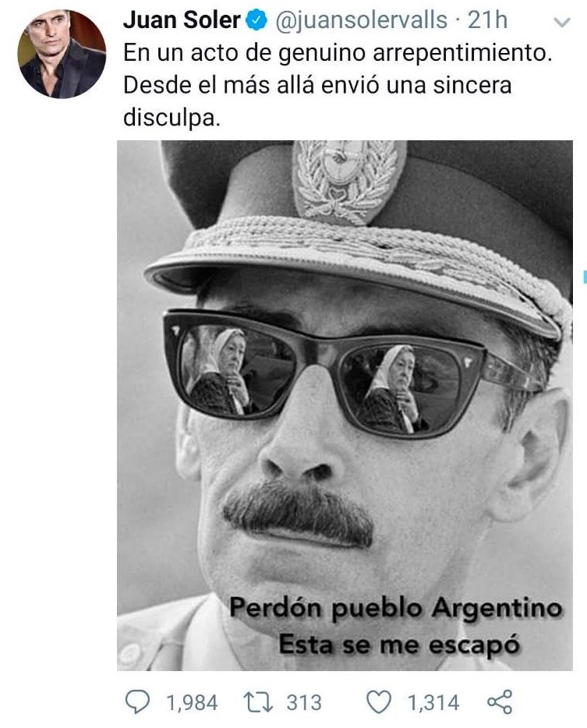Image resolution: width=587 pixels, height=728 pixels.
Task: Open the attached black-and-white photo
Action: 345,405
